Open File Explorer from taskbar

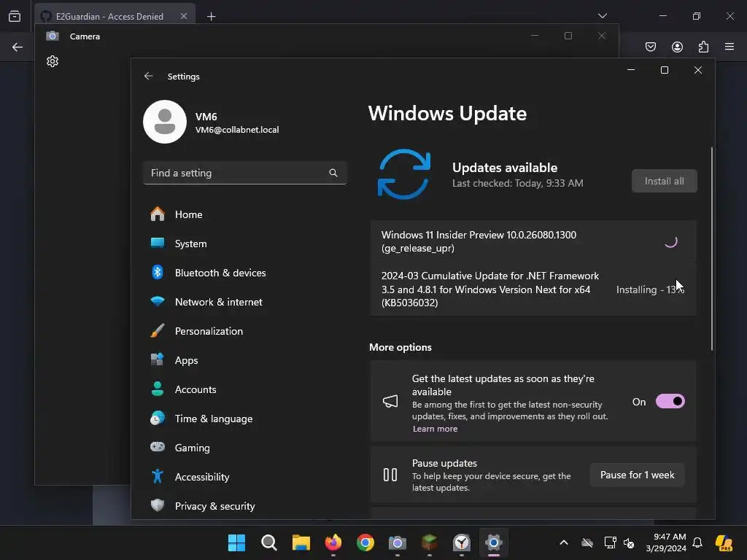301,542
